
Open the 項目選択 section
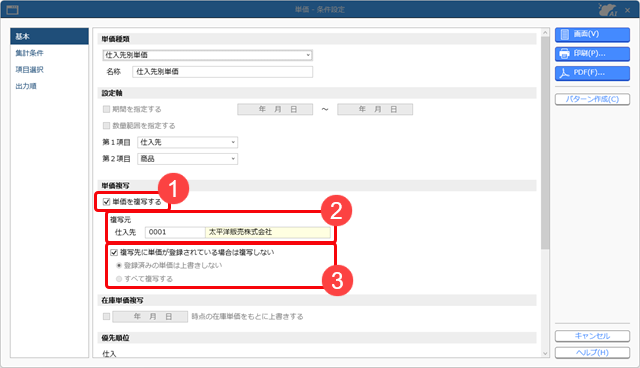(x=29, y=70)
